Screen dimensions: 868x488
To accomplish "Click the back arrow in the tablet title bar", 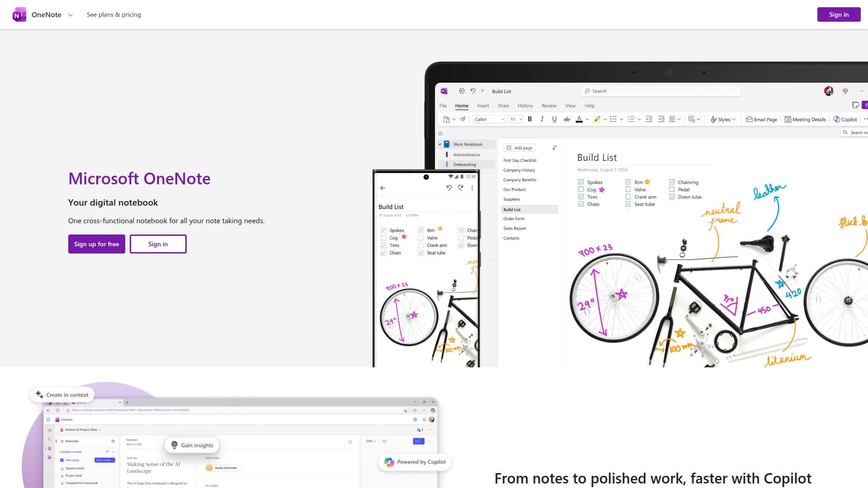I will [x=462, y=91].
